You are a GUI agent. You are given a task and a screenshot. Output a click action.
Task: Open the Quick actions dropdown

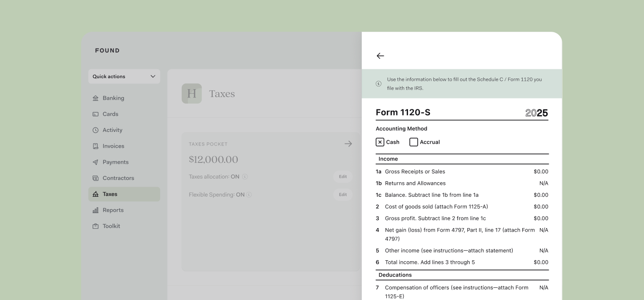coord(124,76)
